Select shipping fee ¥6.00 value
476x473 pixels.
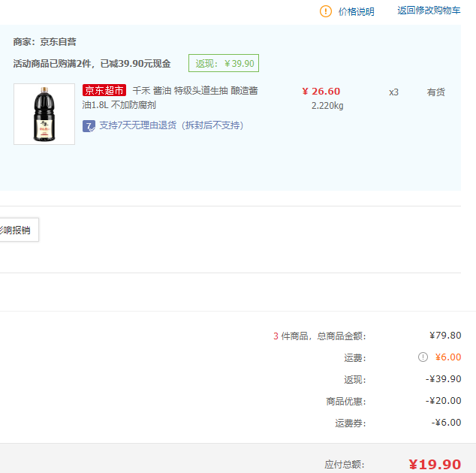(x=448, y=357)
